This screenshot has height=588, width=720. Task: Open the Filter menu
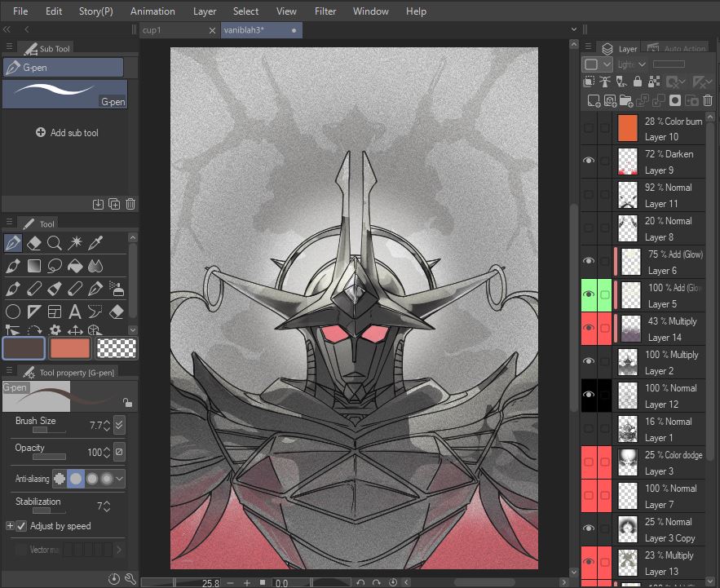(325, 11)
